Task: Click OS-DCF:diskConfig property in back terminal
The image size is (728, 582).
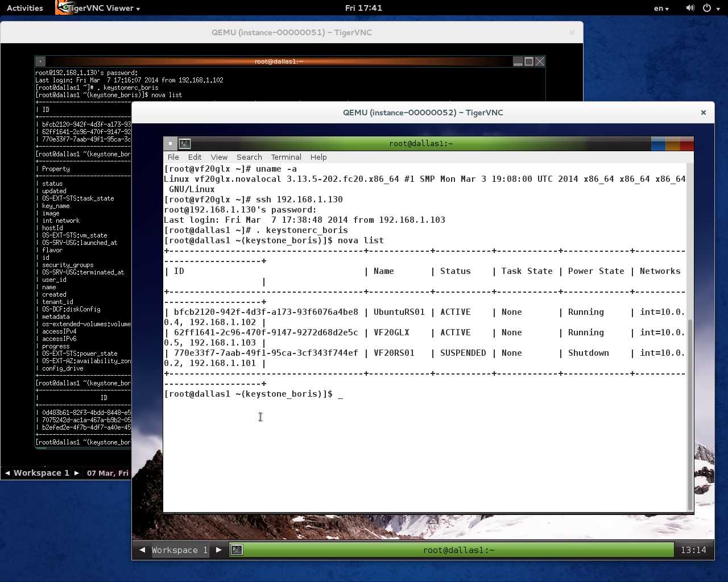Action: 71,309
